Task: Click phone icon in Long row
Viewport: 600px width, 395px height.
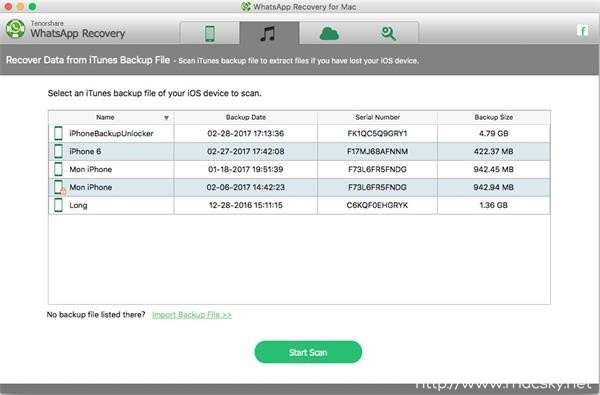Action: click(59, 205)
